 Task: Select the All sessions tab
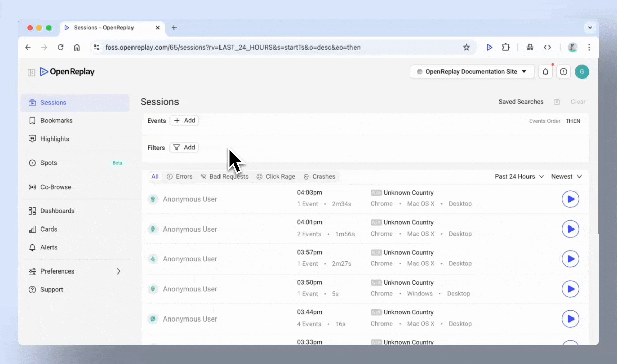click(155, 177)
